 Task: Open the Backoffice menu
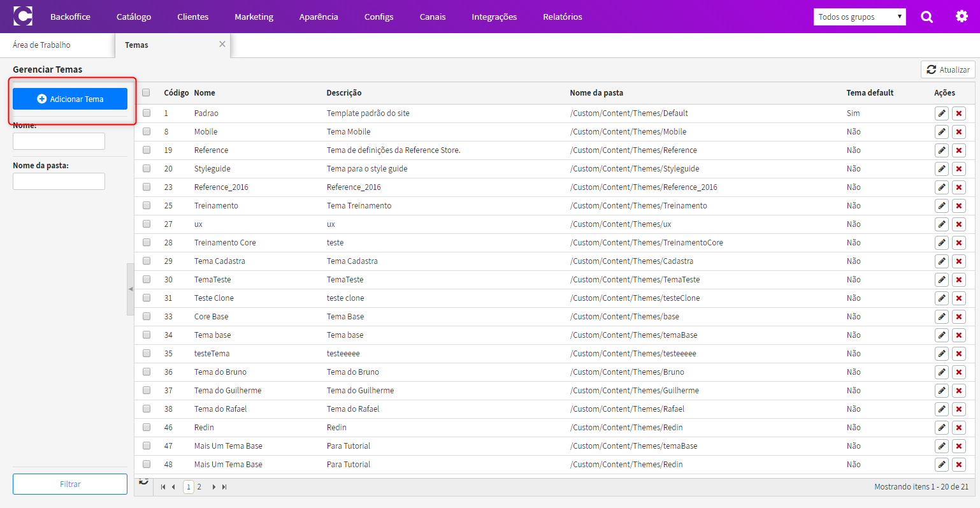[x=70, y=17]
